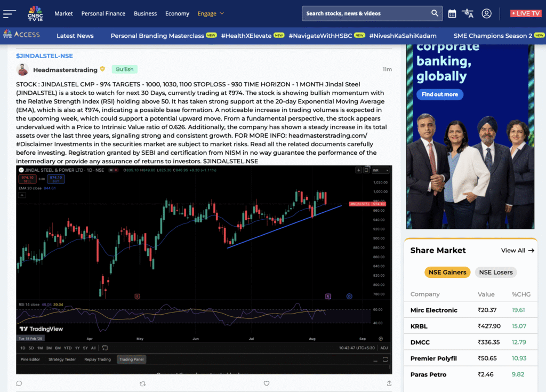Image resolution: width=546 pixels, height=392 pixels.
Task: Click the repost icon below the chart
Action: (x=142, y=383)
